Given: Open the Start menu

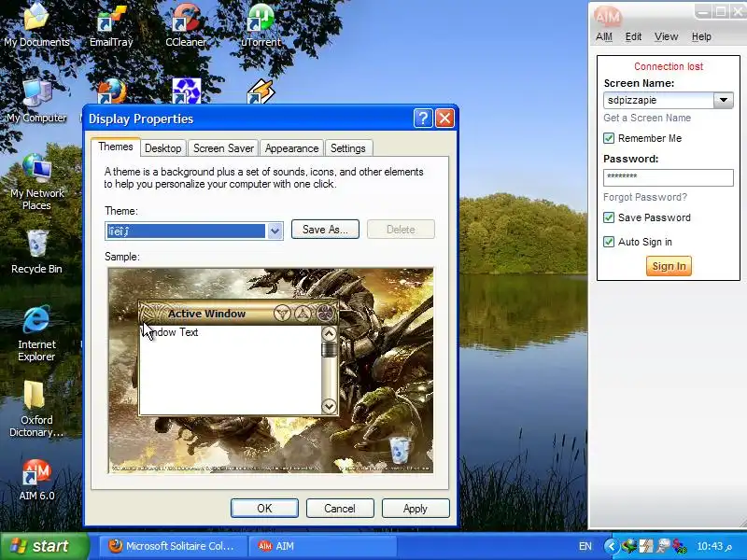Looking at the screenshot, I should point(44,546).
